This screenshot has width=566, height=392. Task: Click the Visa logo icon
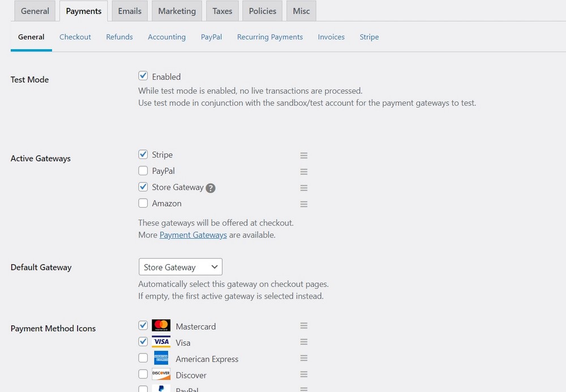[161, 342]
